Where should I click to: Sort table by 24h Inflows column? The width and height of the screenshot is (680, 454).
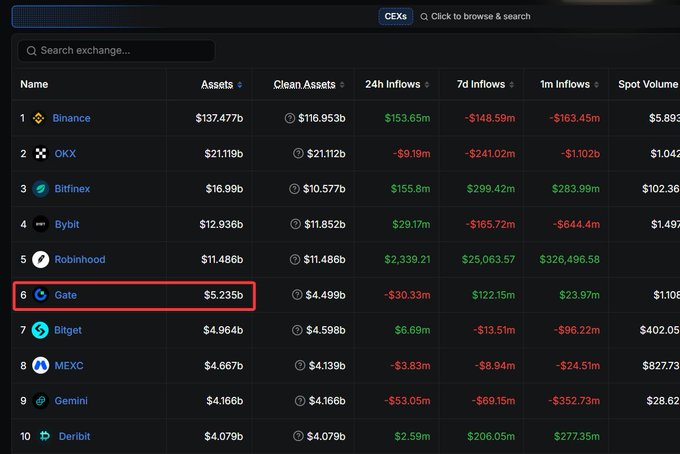(x=397, y=84)
